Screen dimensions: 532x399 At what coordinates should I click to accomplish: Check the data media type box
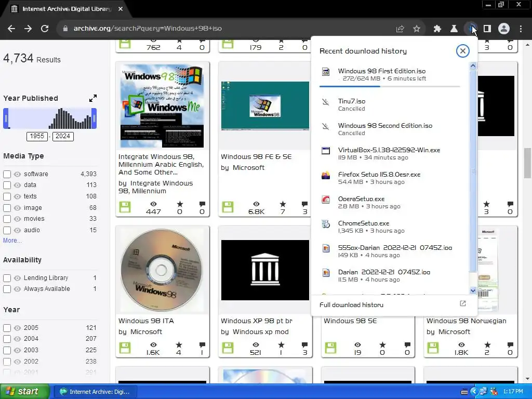pyautogui.click(x=7, y=185)
